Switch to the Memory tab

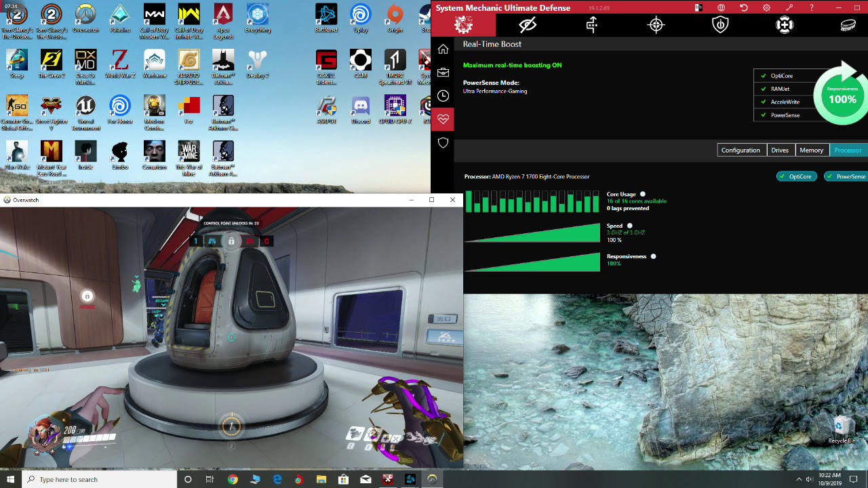coord(812,150)
